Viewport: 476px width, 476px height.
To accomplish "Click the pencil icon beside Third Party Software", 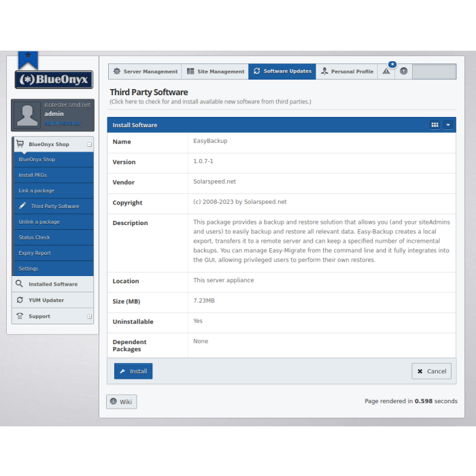I will (x=22, y=206).
